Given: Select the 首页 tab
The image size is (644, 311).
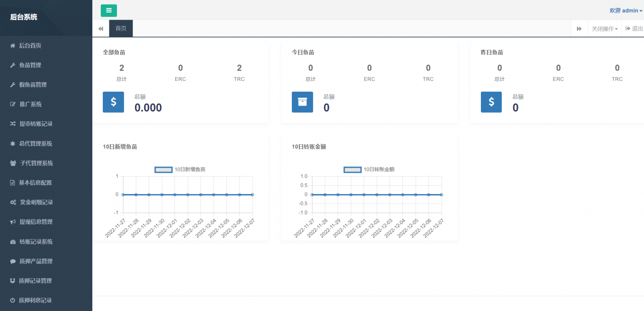Looking at the screenshot, I should click(x=121, y=29).
